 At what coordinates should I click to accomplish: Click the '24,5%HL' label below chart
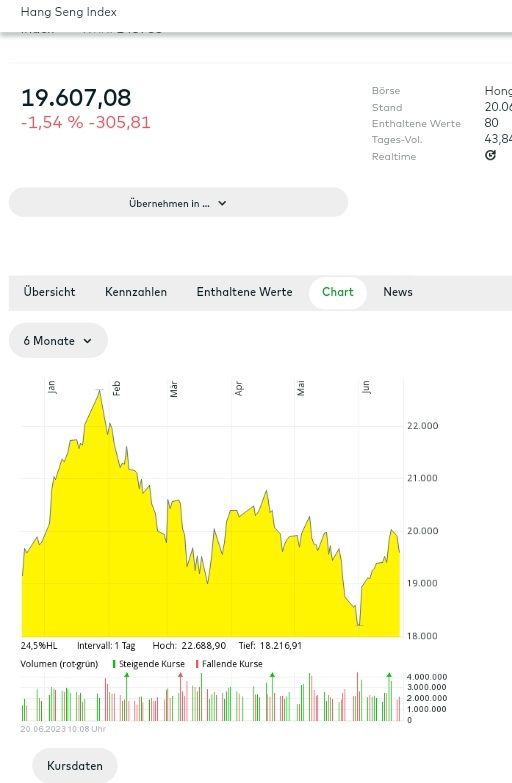point(39,646)
